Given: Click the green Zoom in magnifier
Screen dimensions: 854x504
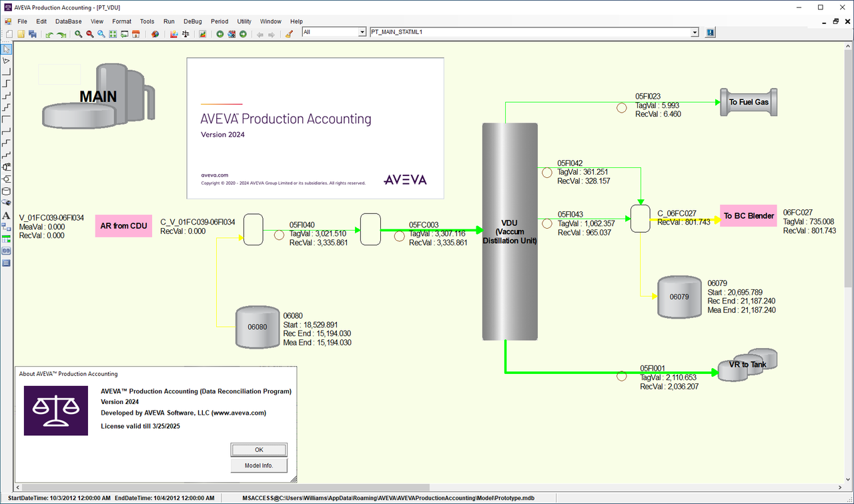Looking at the screenshot, I should click(79, 34).
